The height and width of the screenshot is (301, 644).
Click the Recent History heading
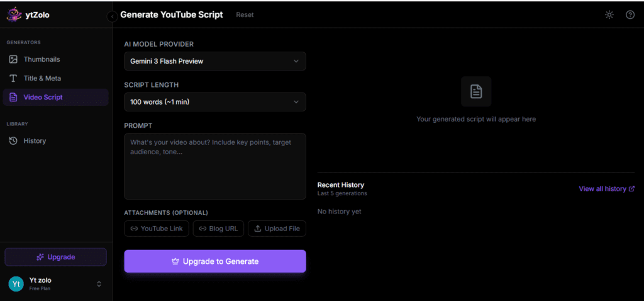pyautogui.click(x=340, y=185)
